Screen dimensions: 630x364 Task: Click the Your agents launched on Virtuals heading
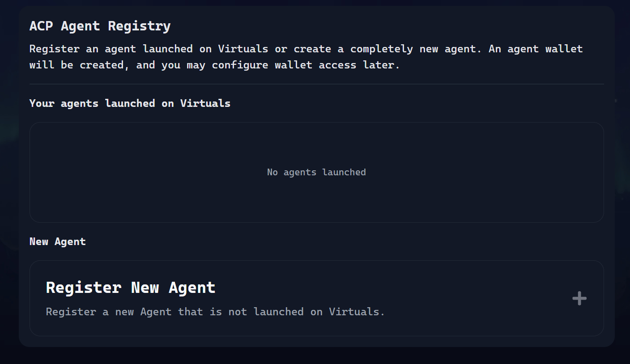click(130, 103)
